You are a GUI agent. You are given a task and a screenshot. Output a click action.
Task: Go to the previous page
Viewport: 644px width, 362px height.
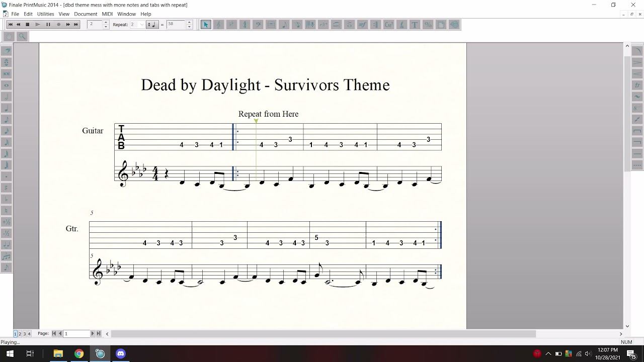60,334
